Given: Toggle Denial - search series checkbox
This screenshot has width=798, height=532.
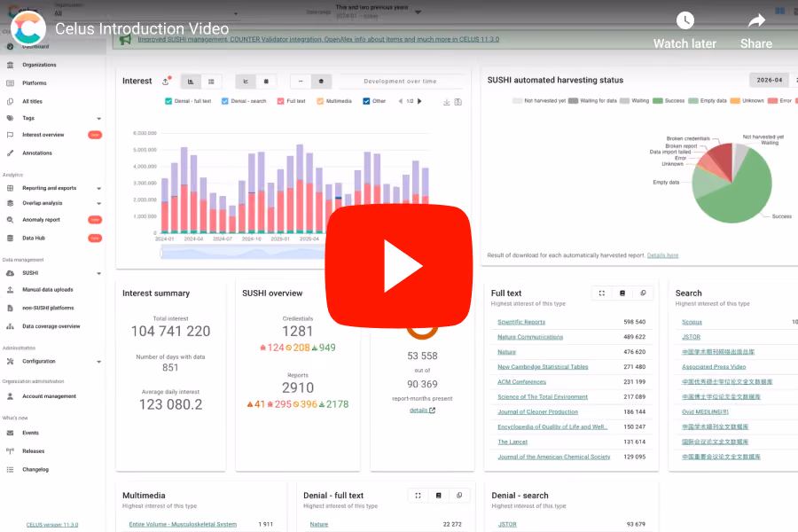Looking at the screenshot, I should [x=225, y=101].
